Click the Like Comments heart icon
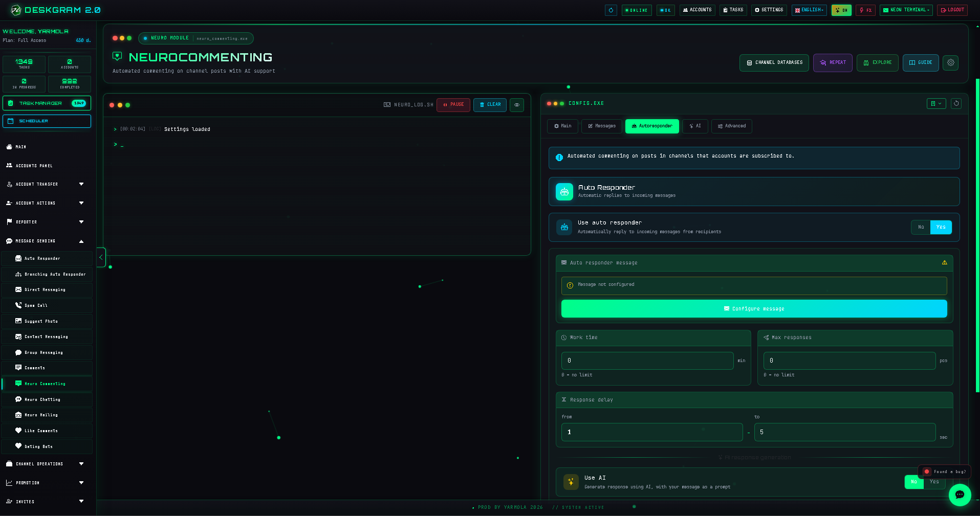Viewport: 980px width, 516px height. coord(18,431)
